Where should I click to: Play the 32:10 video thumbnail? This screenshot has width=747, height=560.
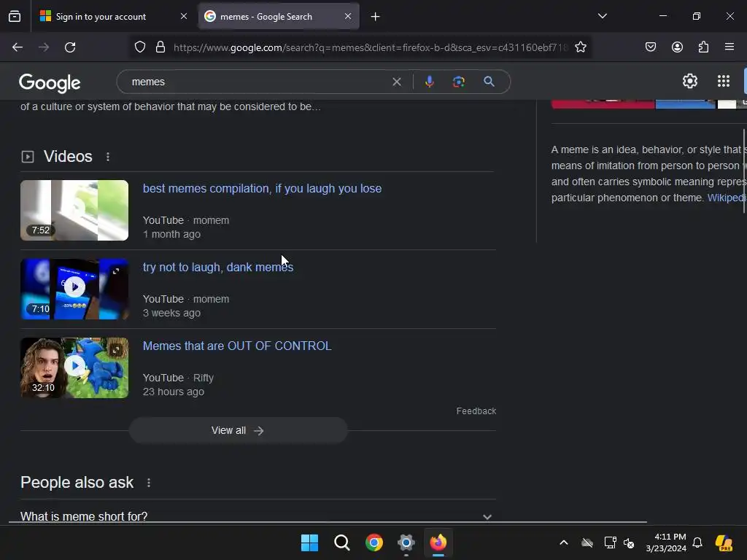coord(74,367)
